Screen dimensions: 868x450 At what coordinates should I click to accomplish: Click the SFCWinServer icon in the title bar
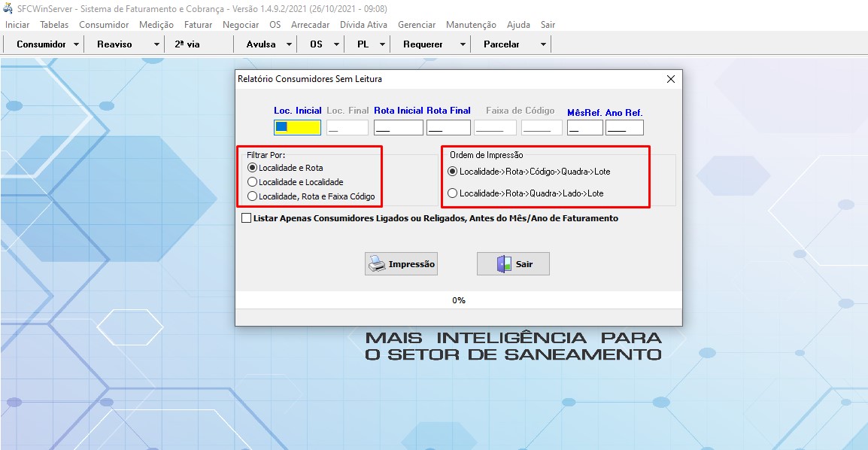coord(8,8)
